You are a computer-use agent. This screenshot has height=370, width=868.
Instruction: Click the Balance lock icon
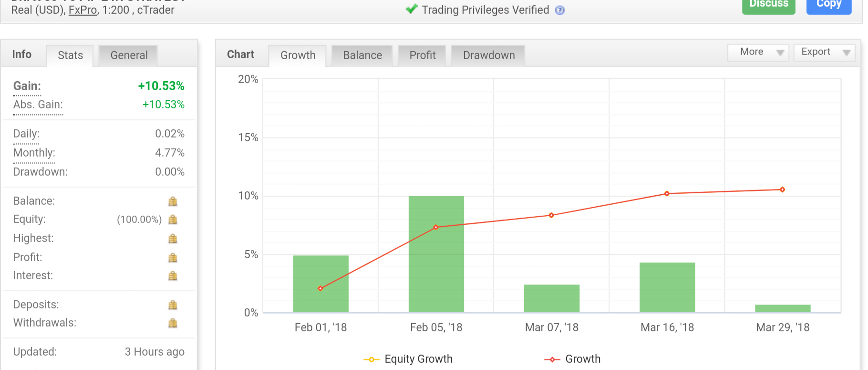tap(173, 201)
